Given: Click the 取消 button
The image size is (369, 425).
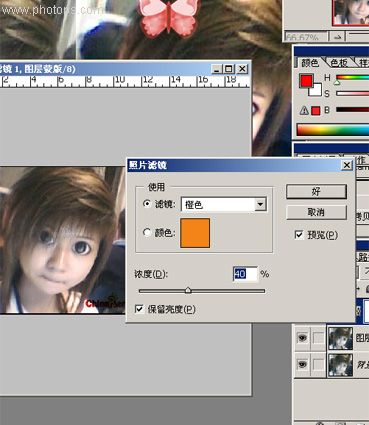Looking at the screenshot, I should [316, 212].
